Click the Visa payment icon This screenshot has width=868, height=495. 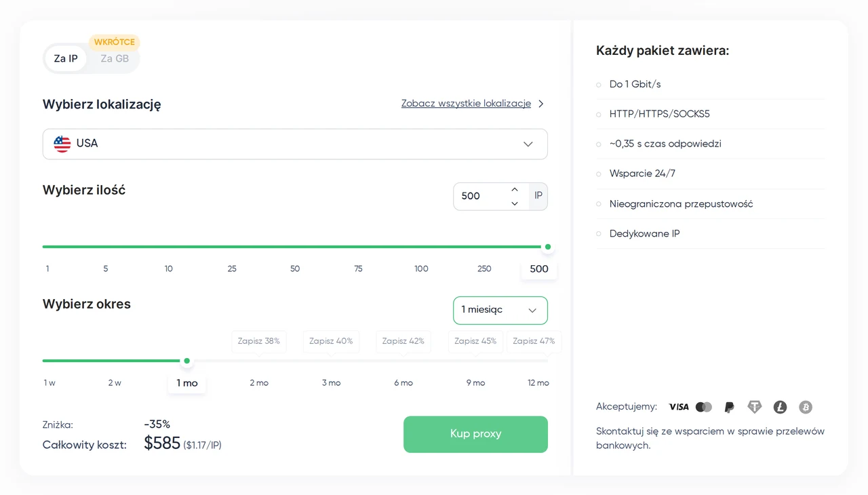point(678,407)
